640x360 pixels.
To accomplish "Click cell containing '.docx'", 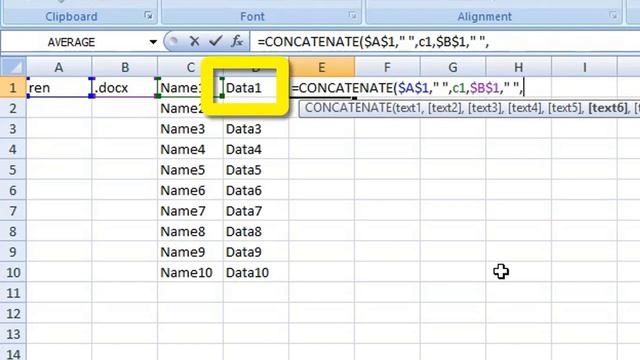I will pos(125,87).
